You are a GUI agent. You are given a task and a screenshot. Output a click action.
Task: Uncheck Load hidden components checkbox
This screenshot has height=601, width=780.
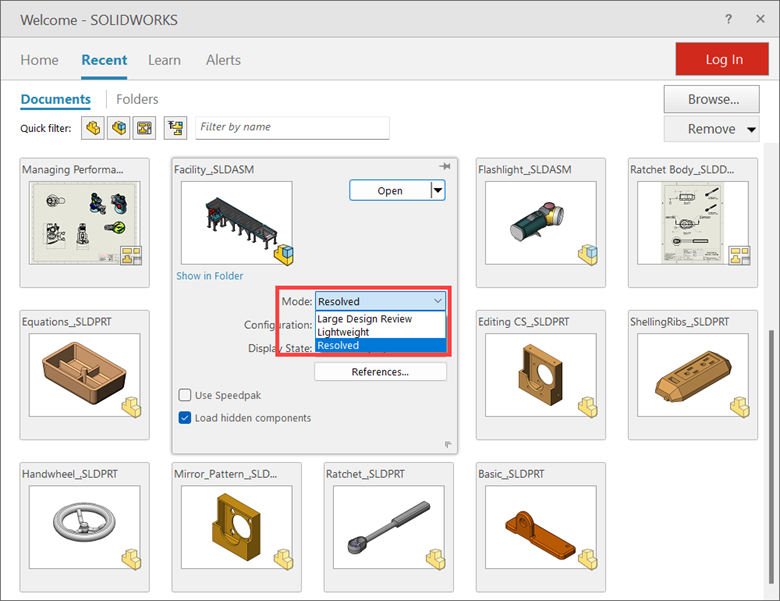tap(185, 418)
